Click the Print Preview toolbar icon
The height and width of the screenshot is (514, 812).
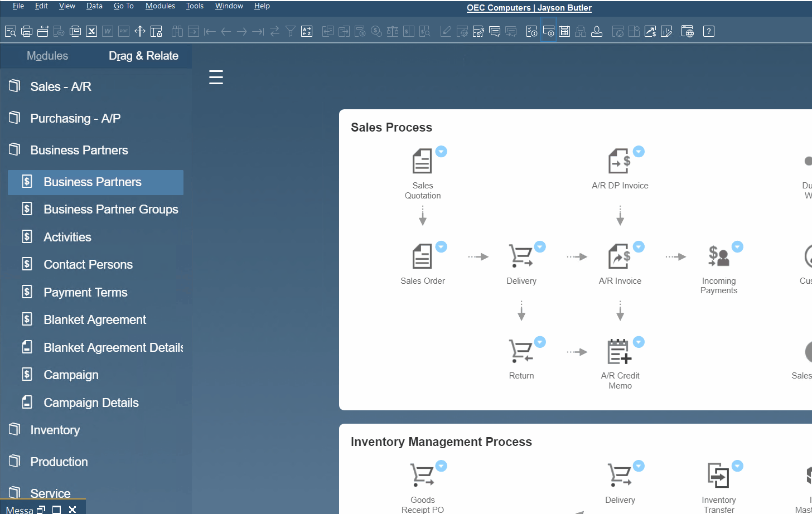click(x=10, y=32)
